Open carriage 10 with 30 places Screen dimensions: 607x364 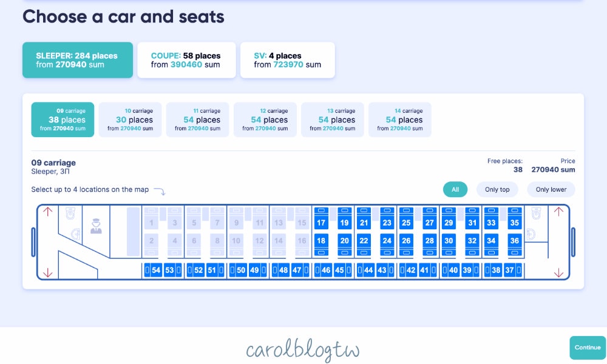coord(130,120)
